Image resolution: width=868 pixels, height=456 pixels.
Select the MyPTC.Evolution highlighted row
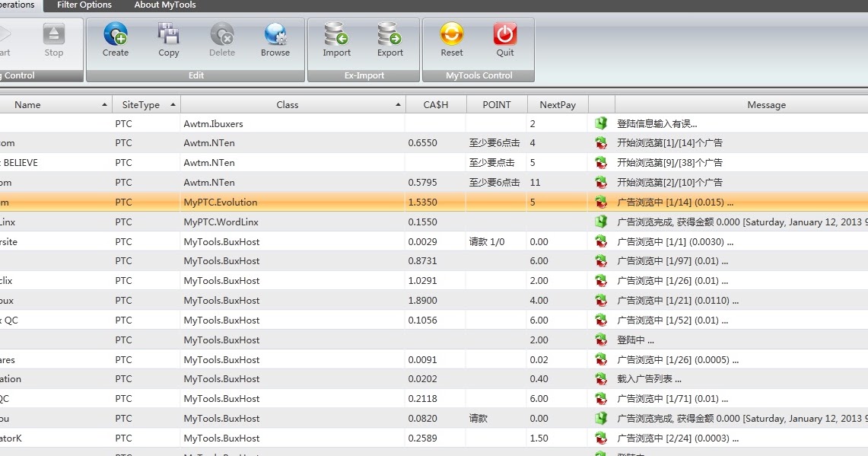[434, 202]
